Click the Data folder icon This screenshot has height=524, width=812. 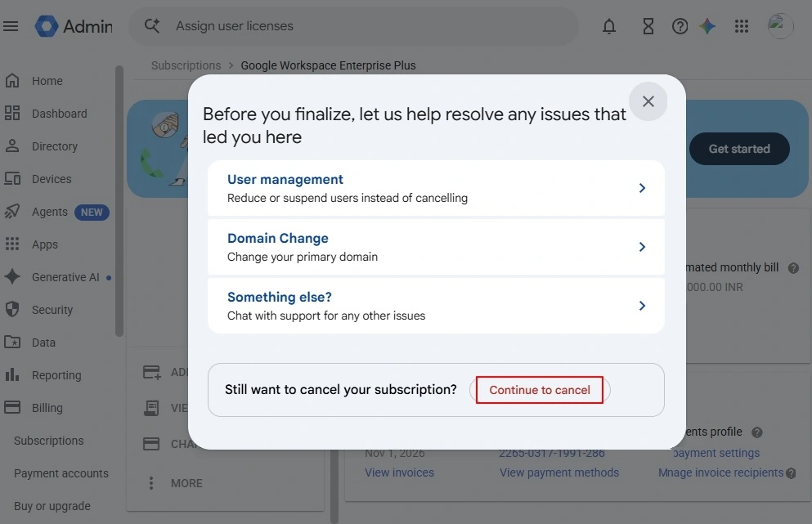(x=12, y=342)
